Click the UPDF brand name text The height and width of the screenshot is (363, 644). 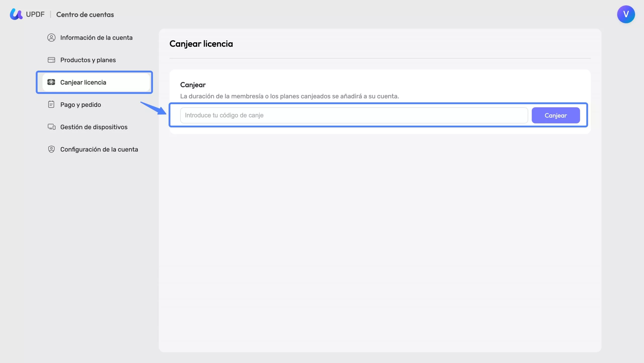pos(35,14)
